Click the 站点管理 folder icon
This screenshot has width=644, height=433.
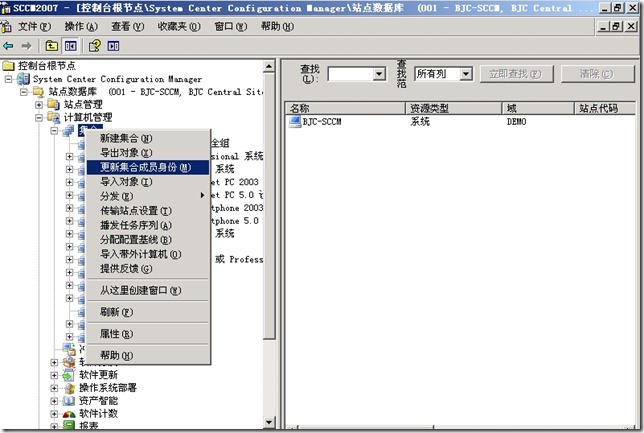point(54,104)
